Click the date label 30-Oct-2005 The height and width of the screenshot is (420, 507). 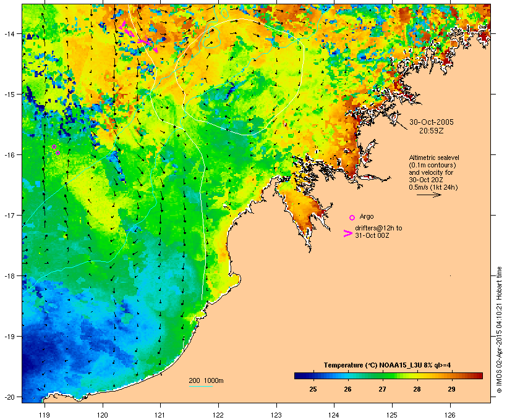[x=432, y=122]
